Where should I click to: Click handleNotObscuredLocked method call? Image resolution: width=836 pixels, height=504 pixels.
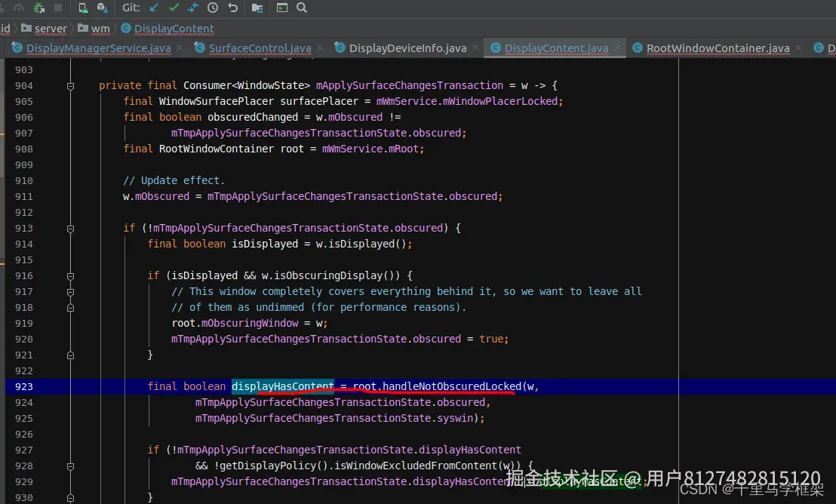452,386
